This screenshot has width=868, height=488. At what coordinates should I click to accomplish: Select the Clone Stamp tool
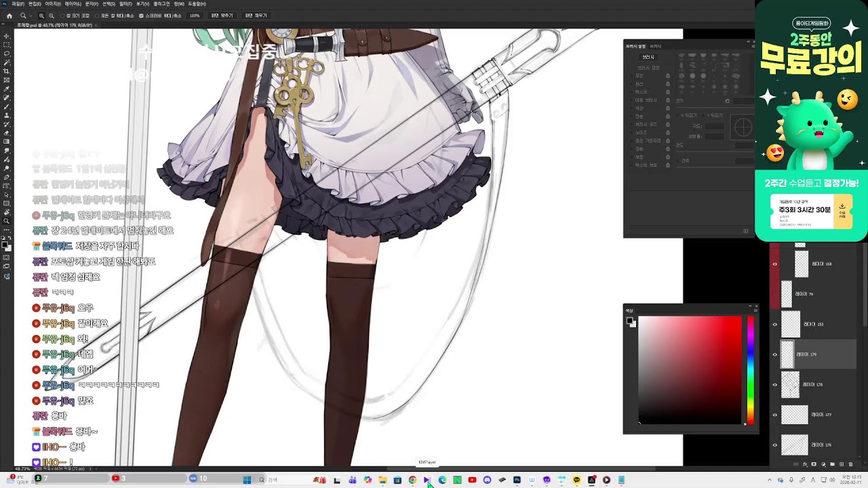(x=7, y=115)
